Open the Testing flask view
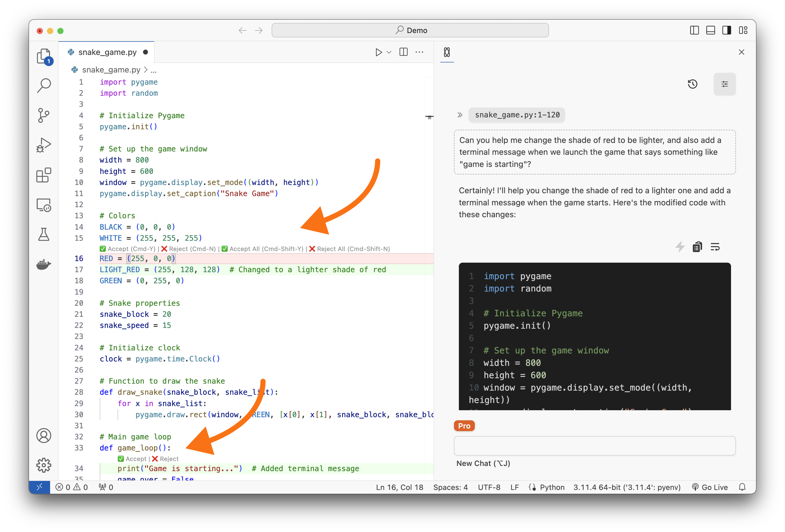The width and height of the screenshot is (785, 532). (x=44, y=234)
